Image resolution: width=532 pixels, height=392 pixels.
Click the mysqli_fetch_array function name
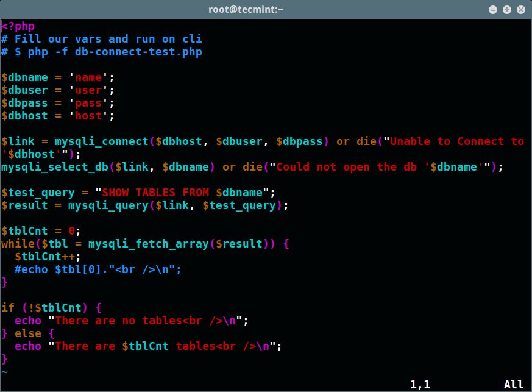(148, 244)
